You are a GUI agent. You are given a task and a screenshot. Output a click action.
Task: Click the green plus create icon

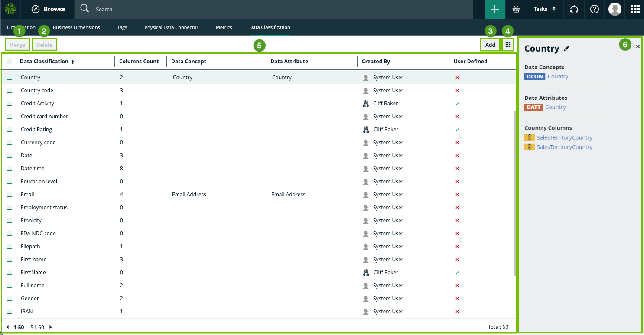[x=495, y=9]
